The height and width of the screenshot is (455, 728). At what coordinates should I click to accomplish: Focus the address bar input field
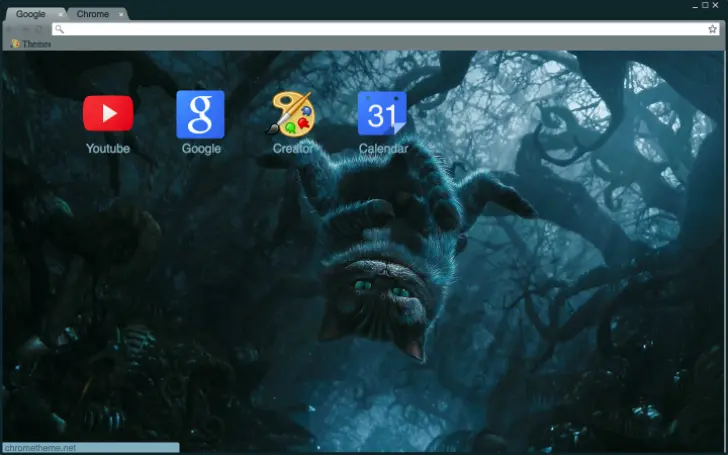click(x=380, y=29)
